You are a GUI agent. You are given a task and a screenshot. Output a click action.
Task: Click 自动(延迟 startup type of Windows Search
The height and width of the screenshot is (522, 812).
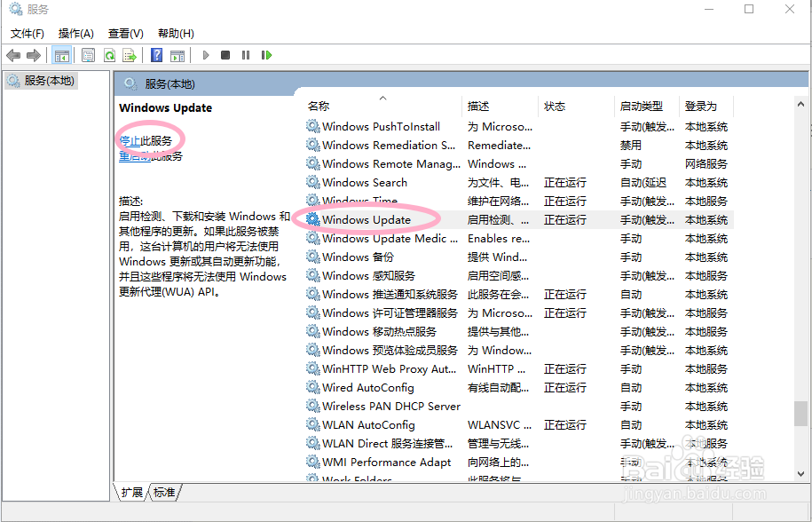(643, 182)
